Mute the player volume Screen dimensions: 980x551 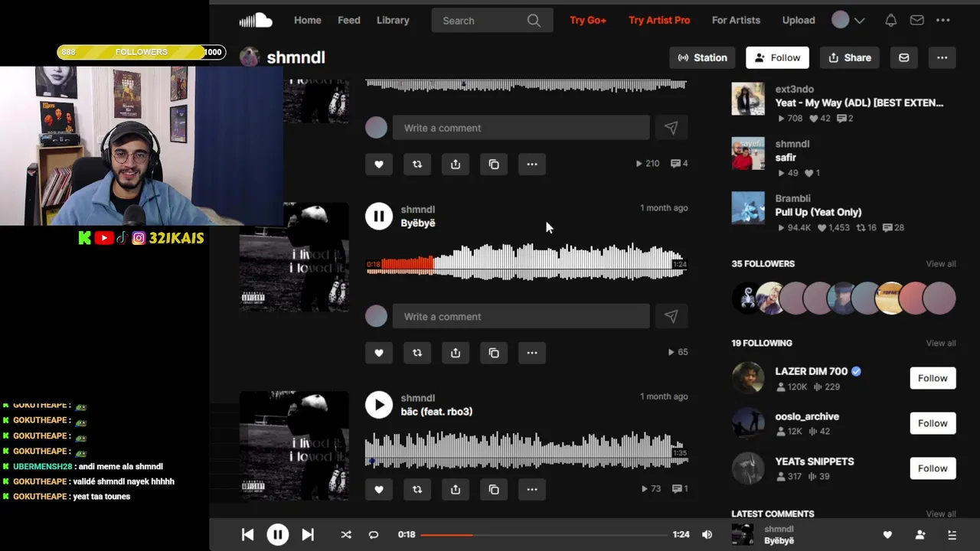click(x=707, y=535)
